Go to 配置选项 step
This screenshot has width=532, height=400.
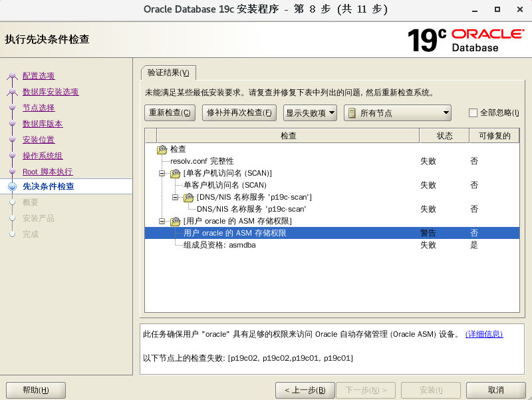tap(39, 76)
